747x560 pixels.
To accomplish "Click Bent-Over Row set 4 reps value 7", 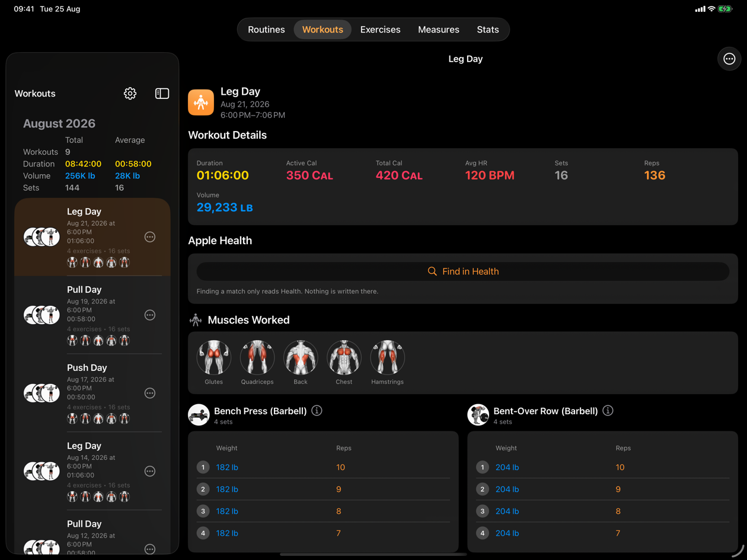I will [x=618, y=533].
